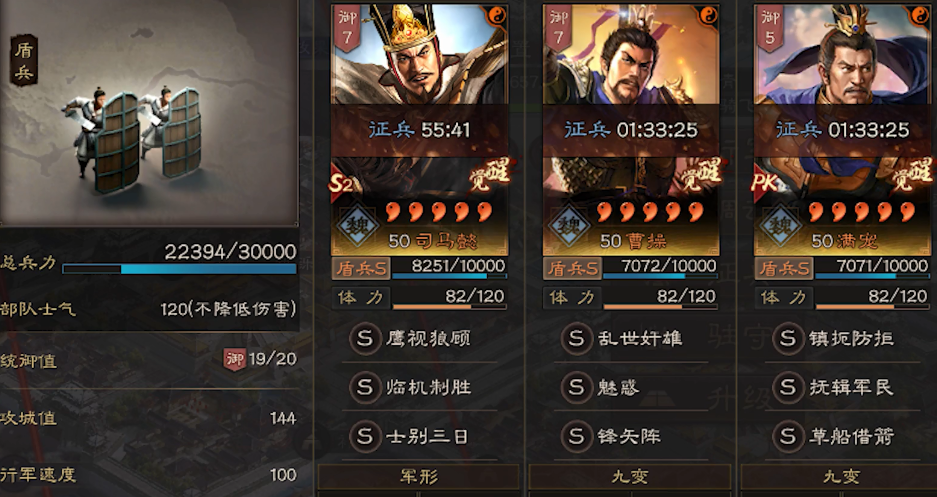Click the S2 season badge on 司马懿

tap(341, 184)
